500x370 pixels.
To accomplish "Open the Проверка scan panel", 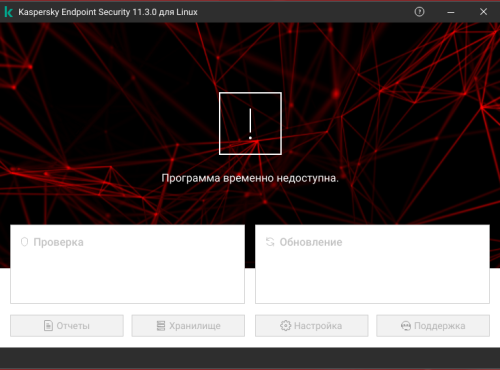I will tap(127, 264).
